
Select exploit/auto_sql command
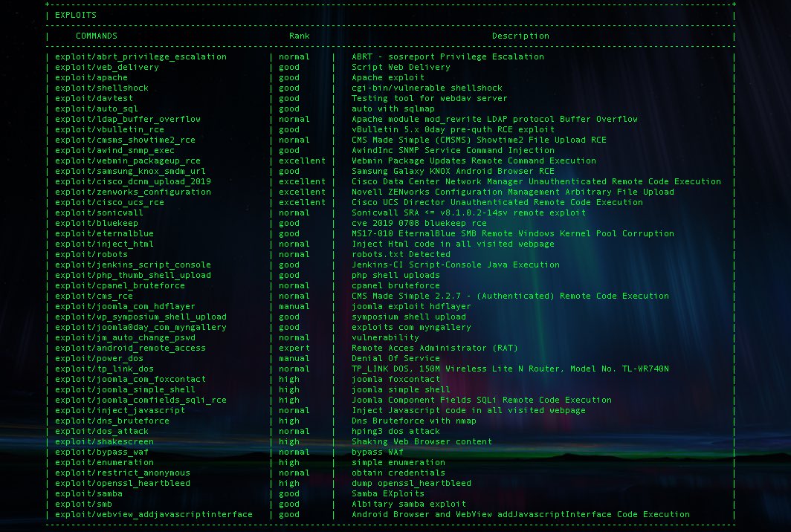(x=97, y=109)
